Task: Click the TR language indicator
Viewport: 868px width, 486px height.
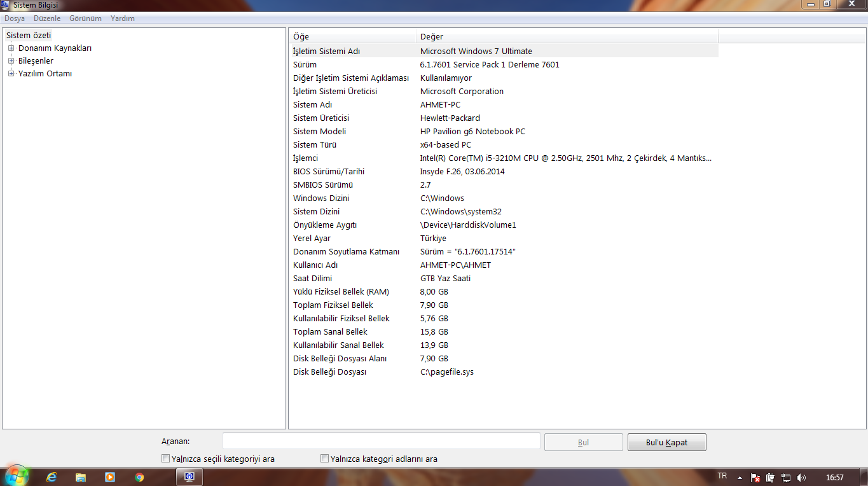Action: coord(722,476)
